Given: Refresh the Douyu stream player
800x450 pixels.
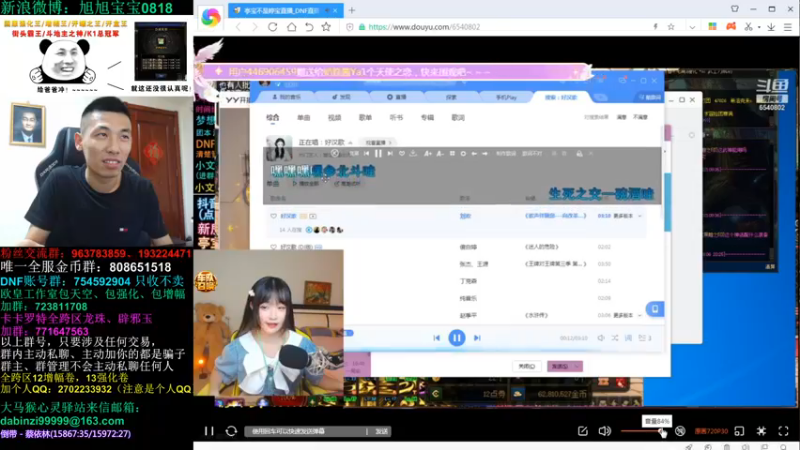Looking at the screenshot, I should click(231, 431).
